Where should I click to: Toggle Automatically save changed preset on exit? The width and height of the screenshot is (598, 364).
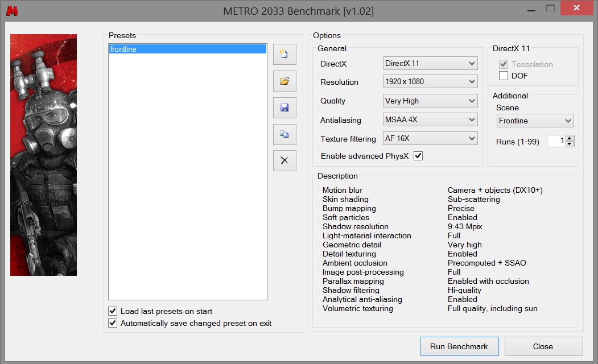pos(113,323)
